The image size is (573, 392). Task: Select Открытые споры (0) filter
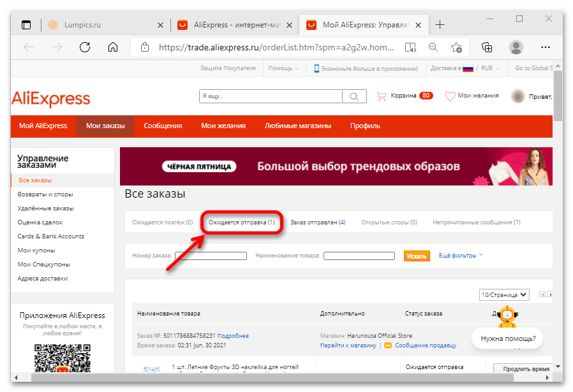389,222
